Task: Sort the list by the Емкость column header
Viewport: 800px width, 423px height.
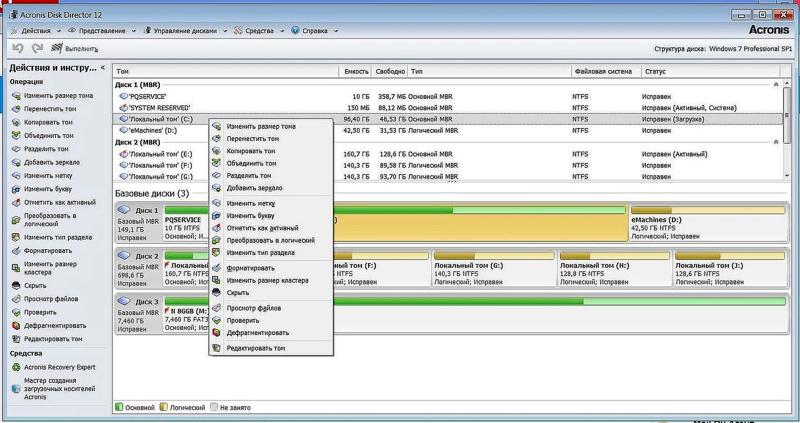Action: point(356,71)
